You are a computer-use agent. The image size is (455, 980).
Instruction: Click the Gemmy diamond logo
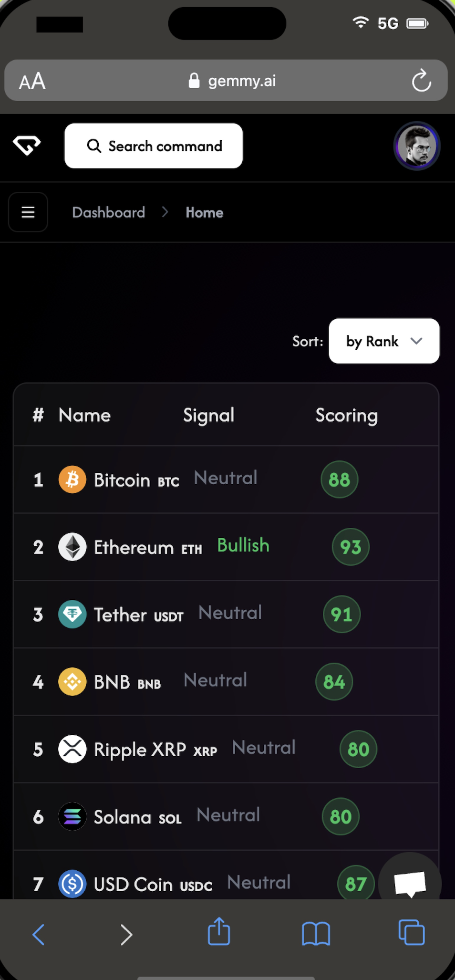pos(26,146)
